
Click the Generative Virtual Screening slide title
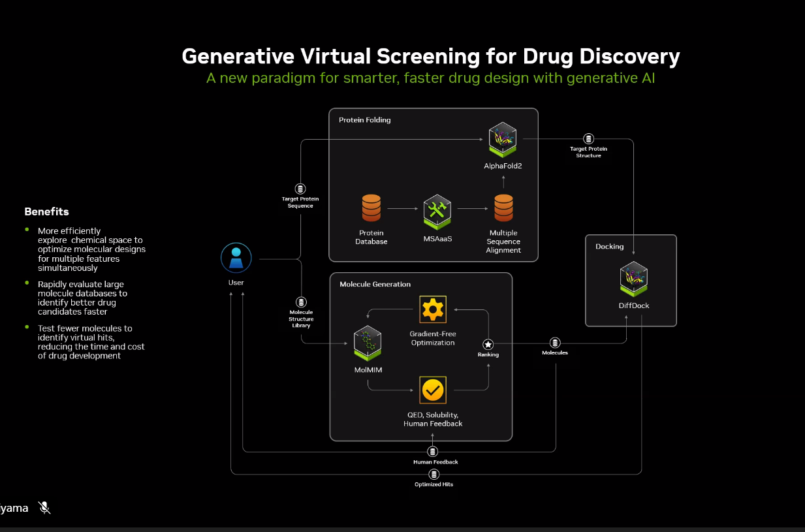(431, 56)
